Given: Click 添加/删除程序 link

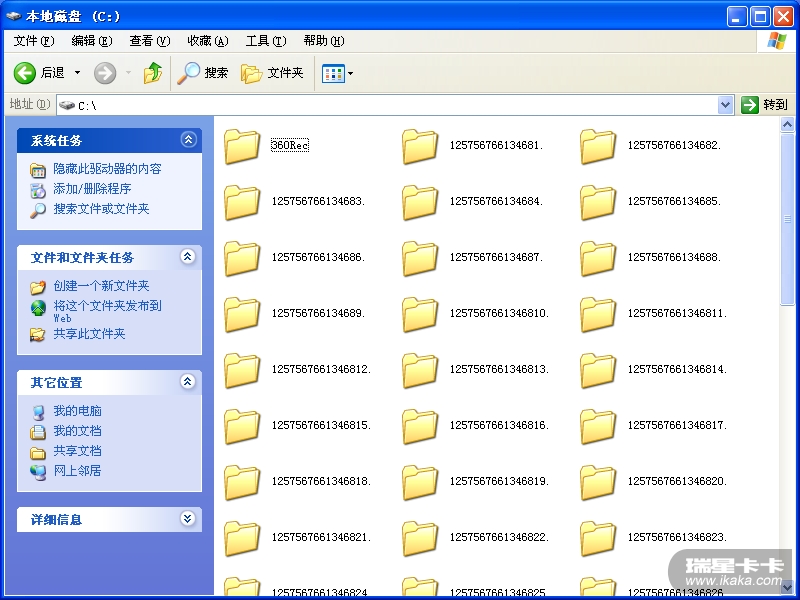Looking at the screenshot, I should click(x=92, y=189).
